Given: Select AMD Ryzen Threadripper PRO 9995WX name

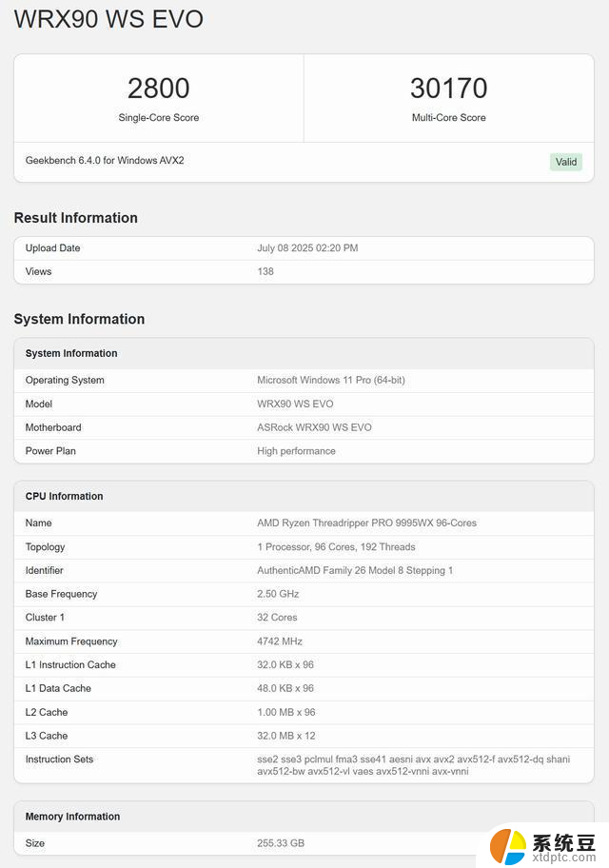Looking at the screenshot, I should (x=366, y=523).
